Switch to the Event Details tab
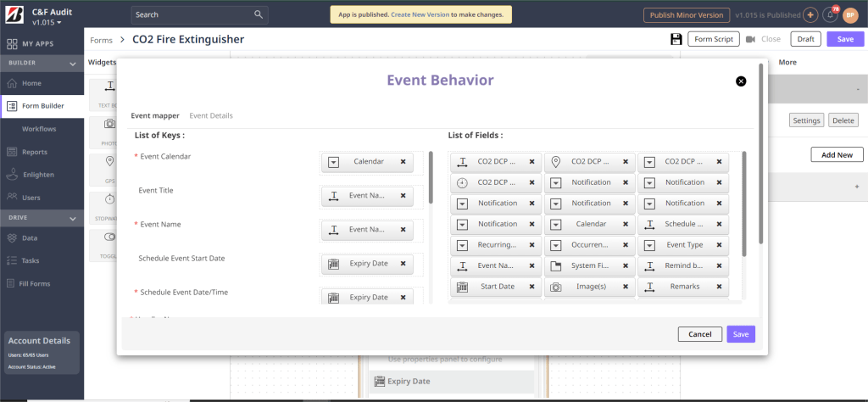This screenshot has width=868, height=402. pos(211,115)
